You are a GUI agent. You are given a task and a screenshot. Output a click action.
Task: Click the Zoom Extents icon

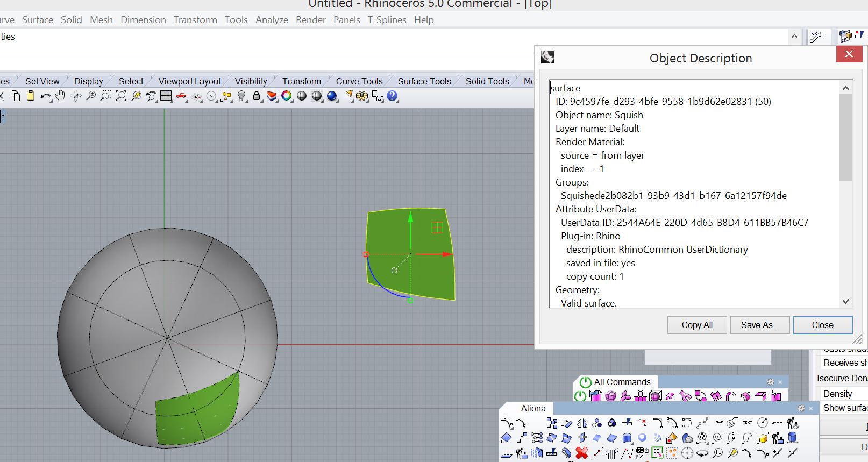pos(121,96)
